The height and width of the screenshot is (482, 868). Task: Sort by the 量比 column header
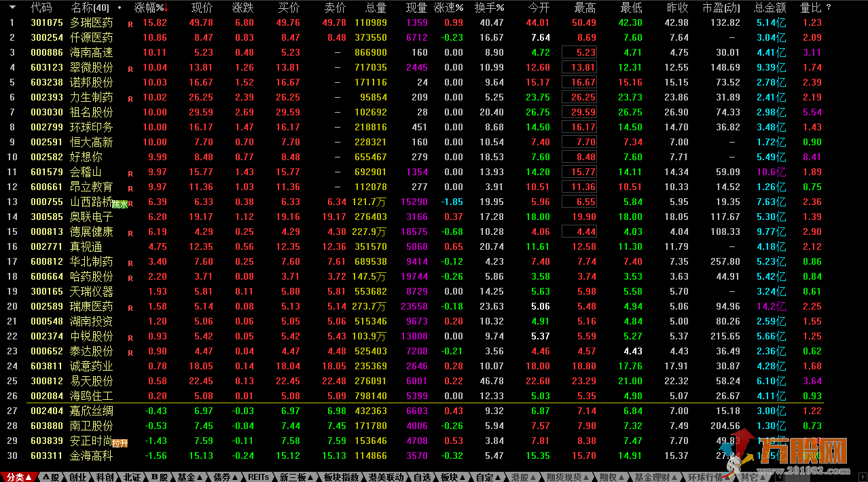coord(811,8)
